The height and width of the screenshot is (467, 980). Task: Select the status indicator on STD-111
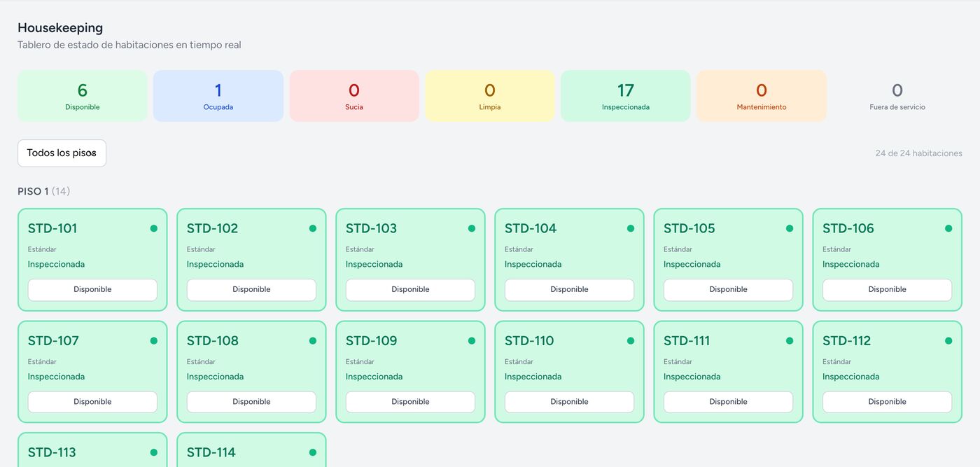click(790, 341)
